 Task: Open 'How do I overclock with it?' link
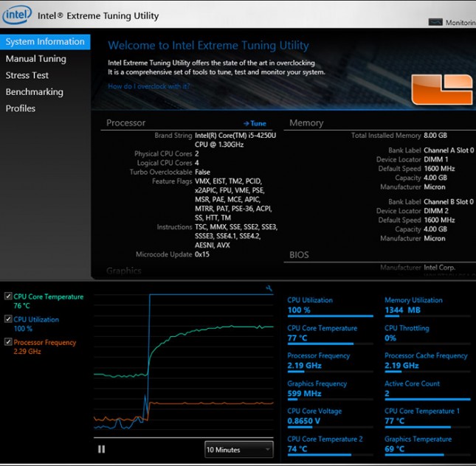[x=149, y=86]
